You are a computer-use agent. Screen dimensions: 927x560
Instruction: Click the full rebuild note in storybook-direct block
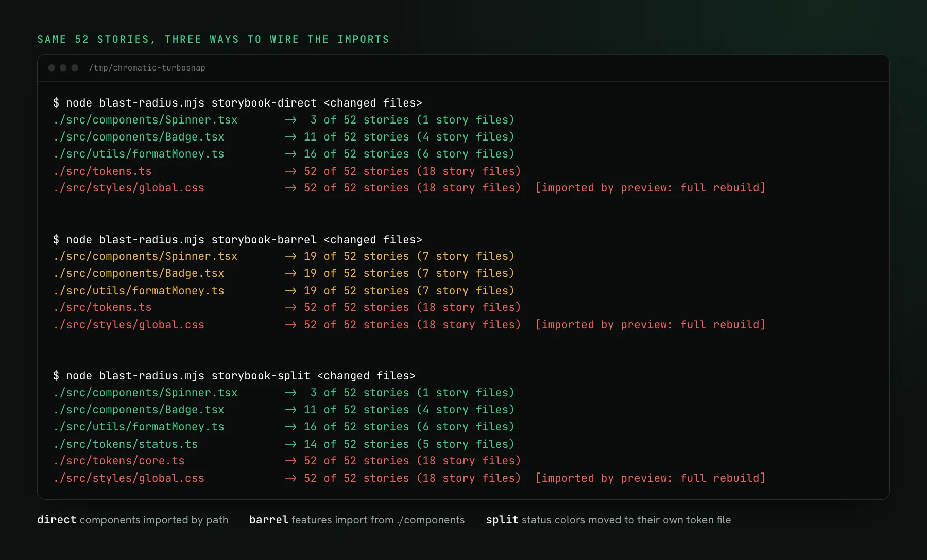pyautogui.click(x=650, y=188)
